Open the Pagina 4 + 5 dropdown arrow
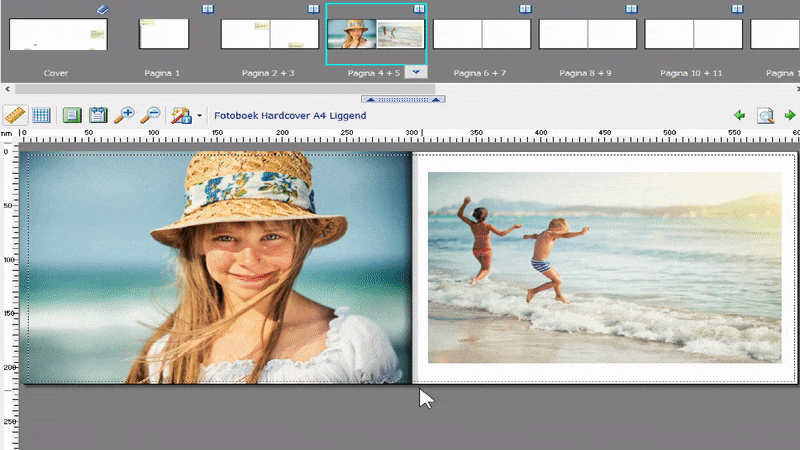The height and width of the screenshot is (450, 800). pos(418,72)
